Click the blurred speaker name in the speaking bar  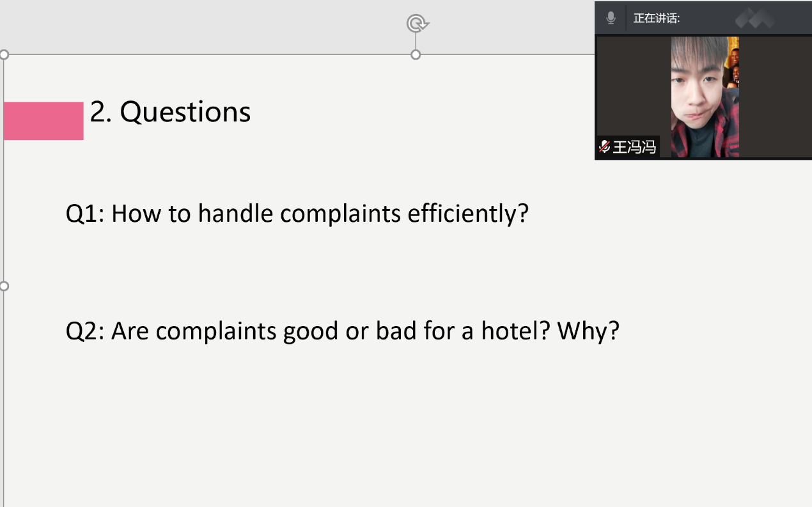(x=754, y=19)
